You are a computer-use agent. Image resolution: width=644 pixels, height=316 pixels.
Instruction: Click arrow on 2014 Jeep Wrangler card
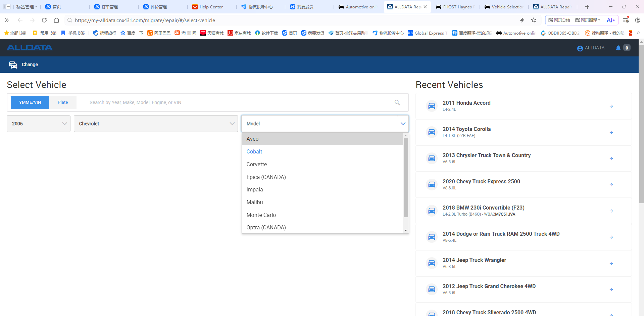tap(611, 263)
